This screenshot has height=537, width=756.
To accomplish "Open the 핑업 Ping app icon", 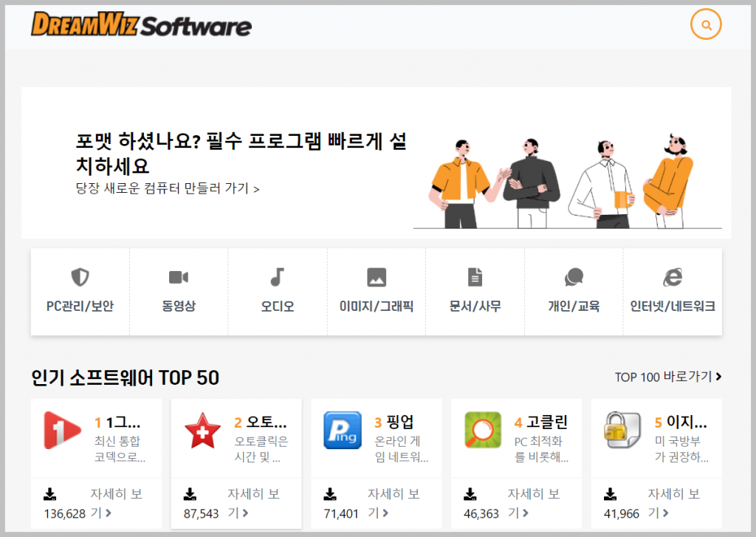I will (343, 431).
